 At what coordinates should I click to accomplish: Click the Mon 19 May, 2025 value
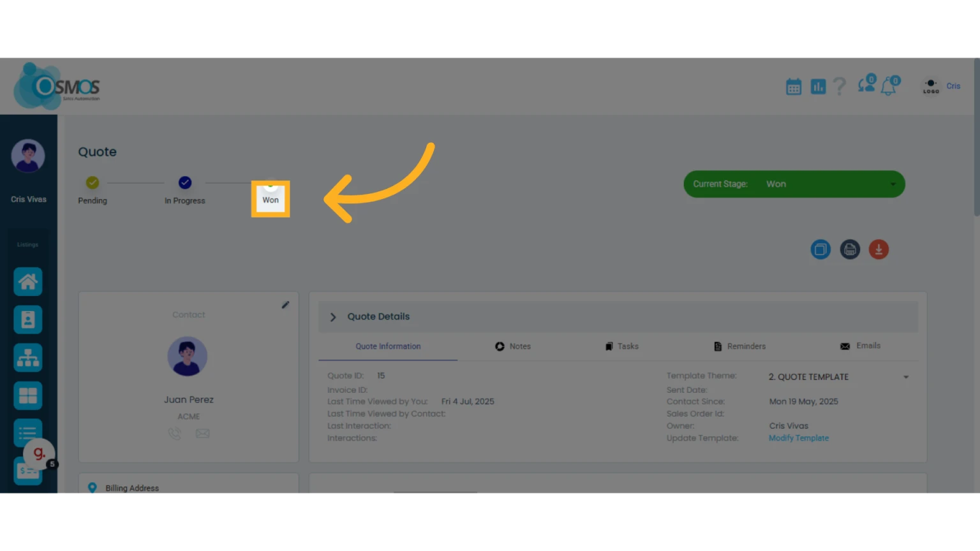tap(804, 402)
